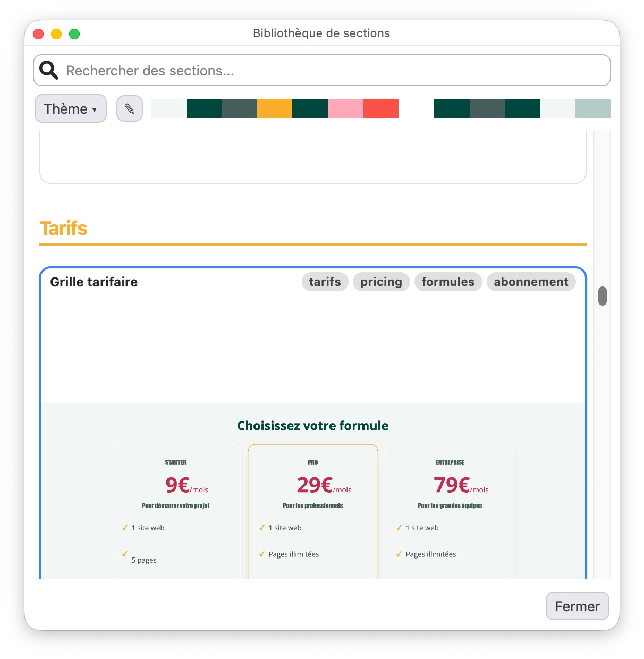
Task: Pick the grey swatch left of the orange one
Action: pos(239,108)
